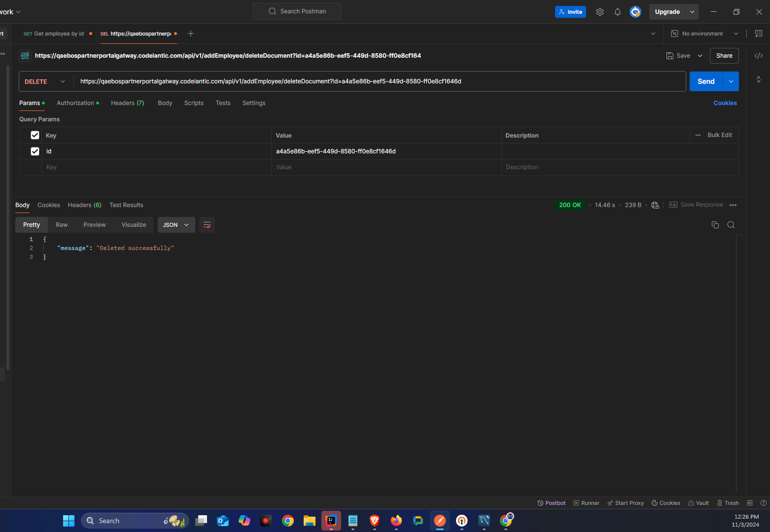Open the Scripts tab

click(x=194, y=103)
